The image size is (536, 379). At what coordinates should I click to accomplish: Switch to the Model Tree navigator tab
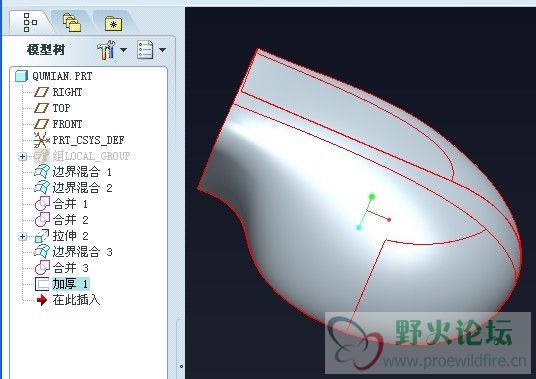point(30,23)
